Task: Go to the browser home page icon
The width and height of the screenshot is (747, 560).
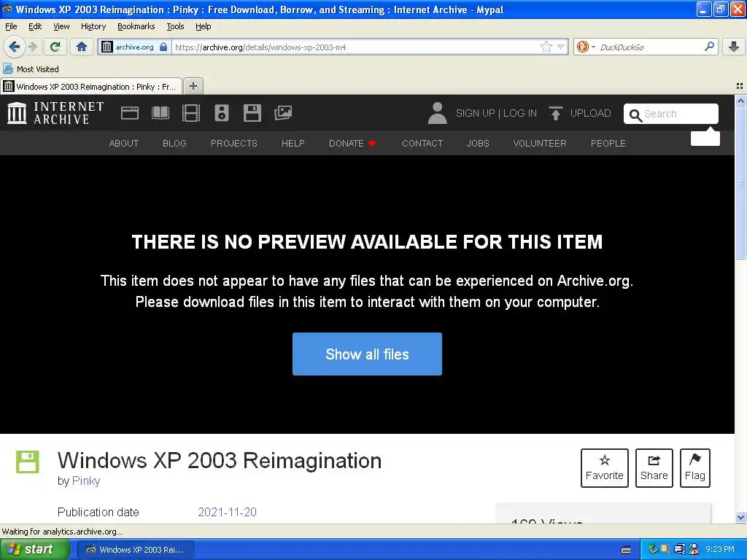Action: coord(82,47)
